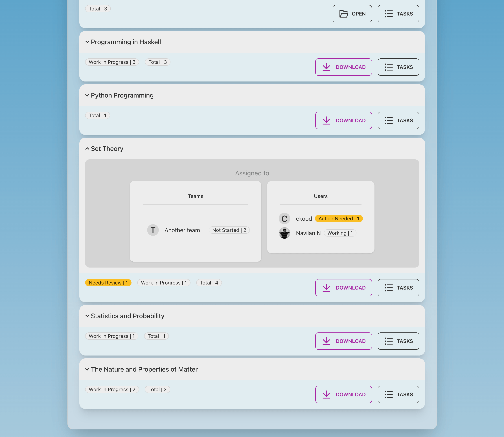Click the download arrow icon for Set Theory

tap(326, 288)
